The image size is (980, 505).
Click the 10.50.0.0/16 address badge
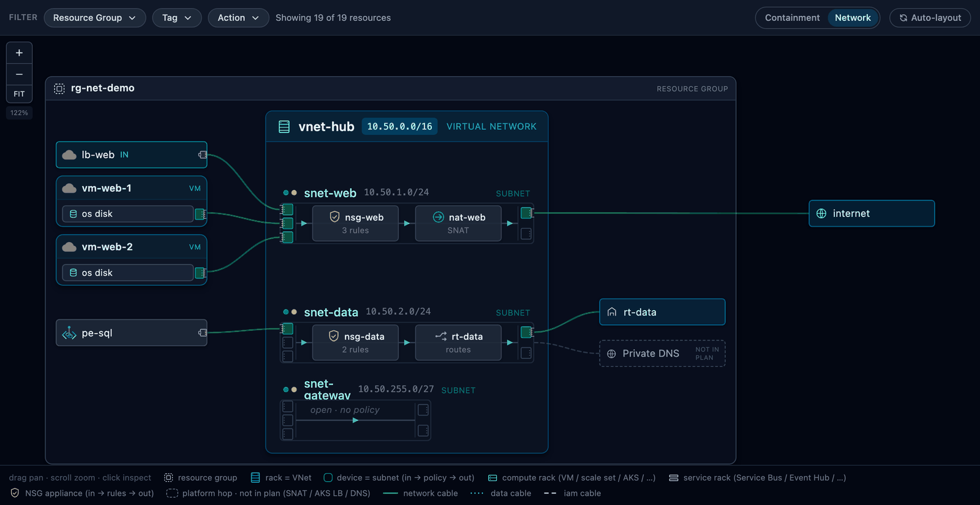point(399,126)
